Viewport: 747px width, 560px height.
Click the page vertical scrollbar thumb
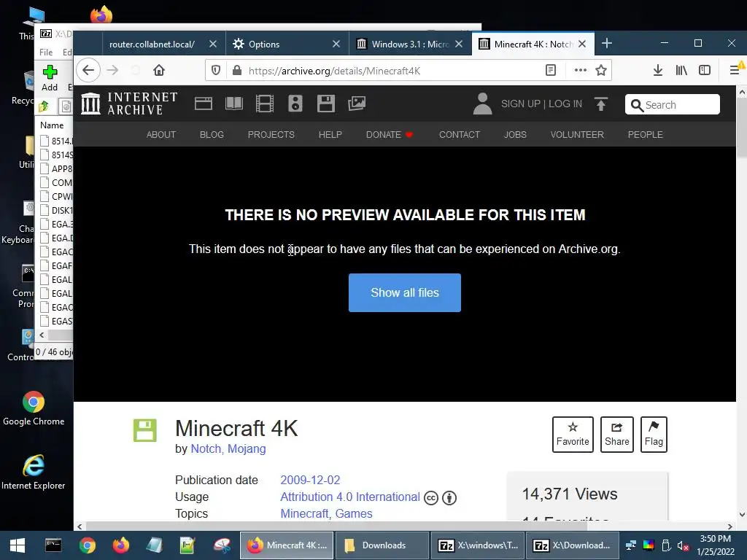(x=741, y=128)
